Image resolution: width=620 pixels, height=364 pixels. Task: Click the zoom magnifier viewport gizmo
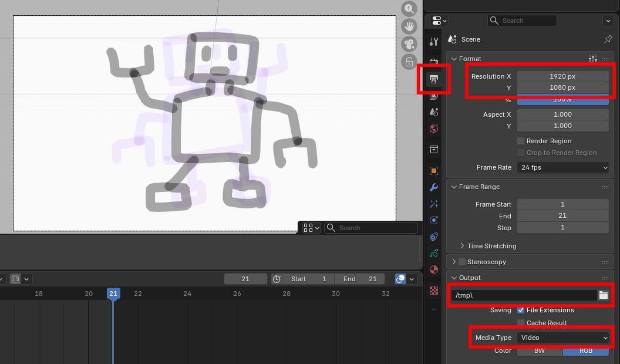pos(409,9)
